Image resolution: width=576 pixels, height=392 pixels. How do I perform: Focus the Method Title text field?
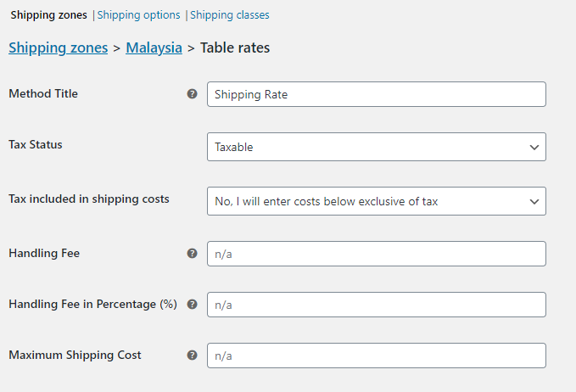tap(376, 94)
